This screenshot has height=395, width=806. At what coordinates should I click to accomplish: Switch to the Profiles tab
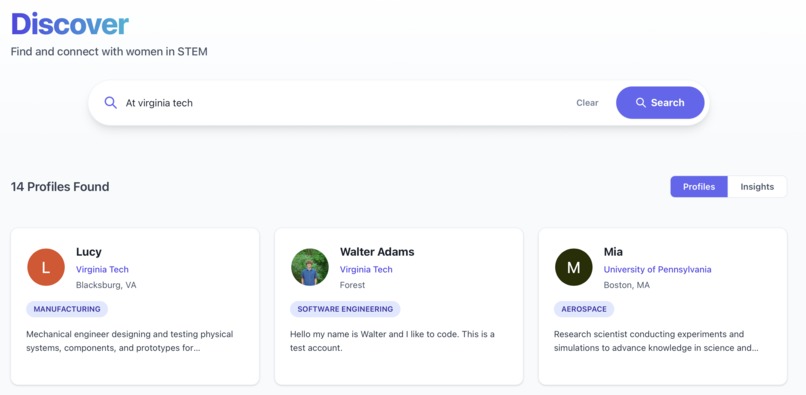click(699, 187)
